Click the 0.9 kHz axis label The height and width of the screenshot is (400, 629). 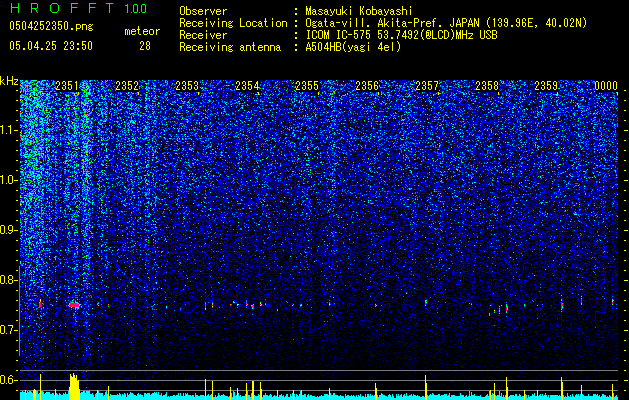pos(8,230)
